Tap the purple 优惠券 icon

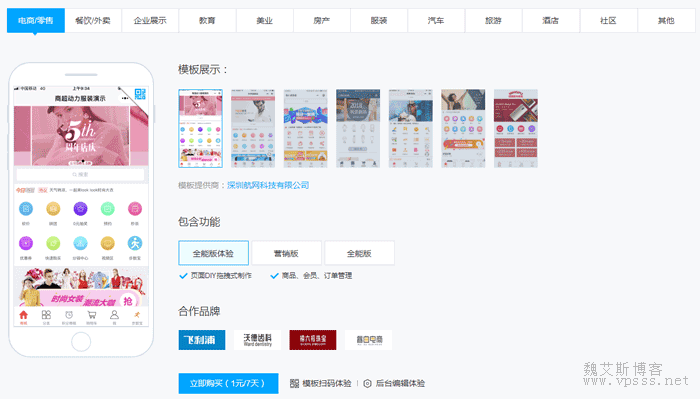(26, 243)
